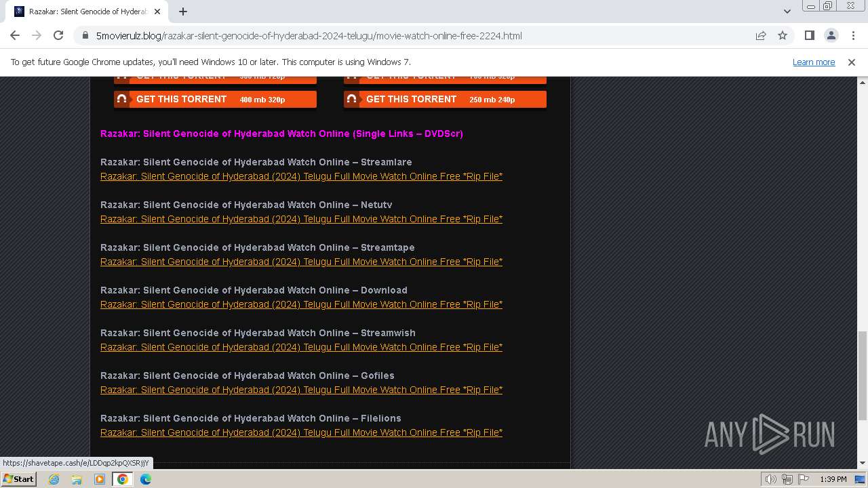Click magnet icon on 250 mb torrent
Viewport: 868px width, 488px height.
(x=352, y=99)
